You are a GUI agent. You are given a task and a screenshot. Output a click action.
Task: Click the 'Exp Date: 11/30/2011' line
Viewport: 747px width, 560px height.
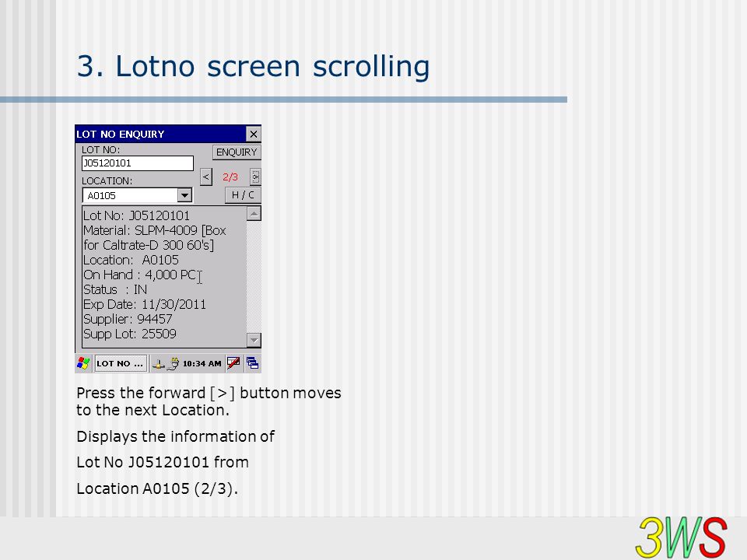click(145, 304)
